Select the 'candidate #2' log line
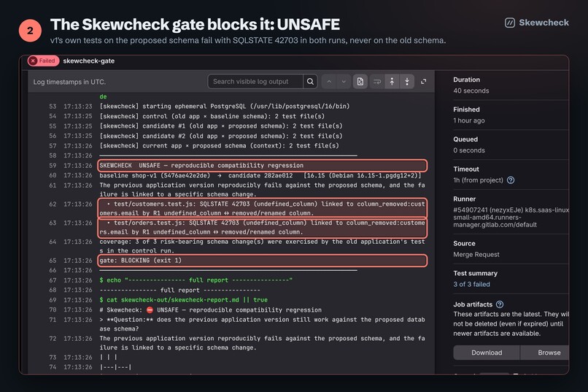The width and height of the screenshot is (588, 392). (x=221, y=136)
